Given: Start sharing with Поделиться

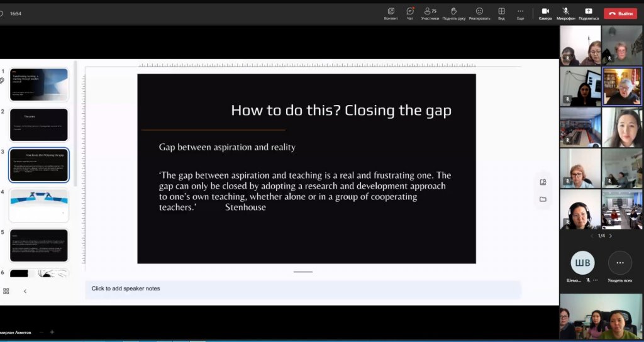Looking at the screenshot, I should coord(588,11).
